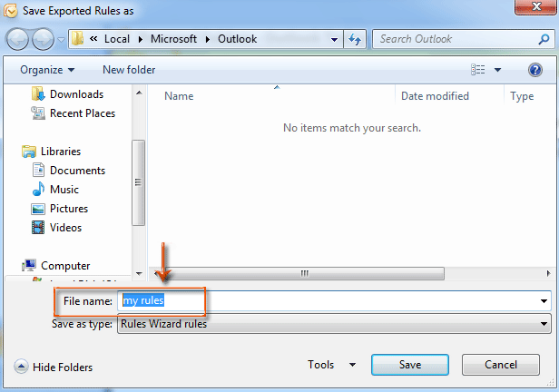
Task: Click the search magnifier icon
Action: click(542, 40)
